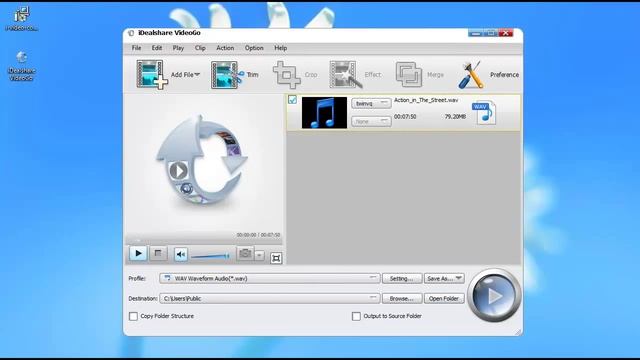The height and width of the screenshot is (360, 640).
Task: Open the iDealshare VideoGo desktop shortcut
Action: (x=21, y=66)
